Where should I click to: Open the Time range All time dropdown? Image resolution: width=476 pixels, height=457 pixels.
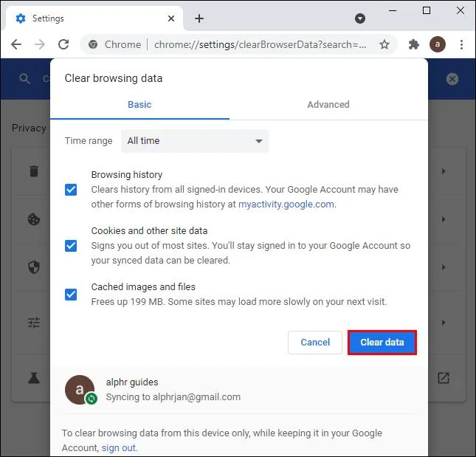coord(195,141)
